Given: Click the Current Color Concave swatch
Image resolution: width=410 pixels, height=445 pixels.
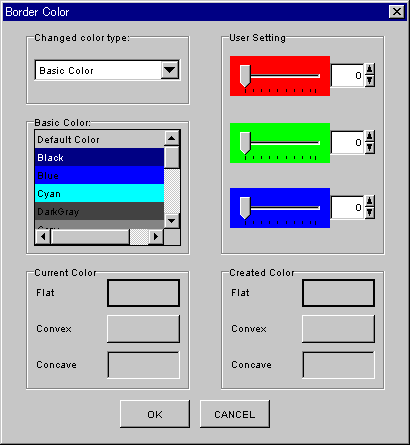Looking at the screenshot, I should pyautogui.click(x=143, y=365).
